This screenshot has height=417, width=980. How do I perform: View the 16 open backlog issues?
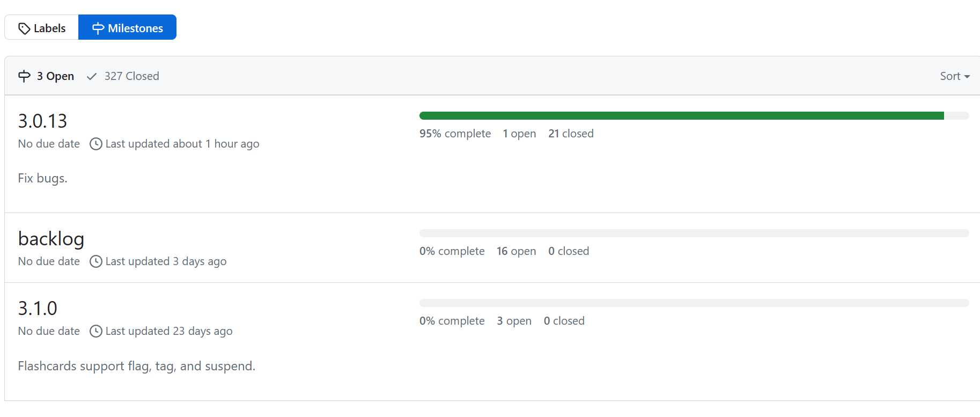(516, 251)
